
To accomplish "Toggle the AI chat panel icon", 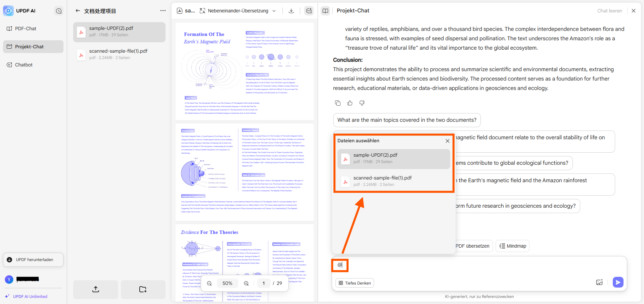I will tap(309, 11).
